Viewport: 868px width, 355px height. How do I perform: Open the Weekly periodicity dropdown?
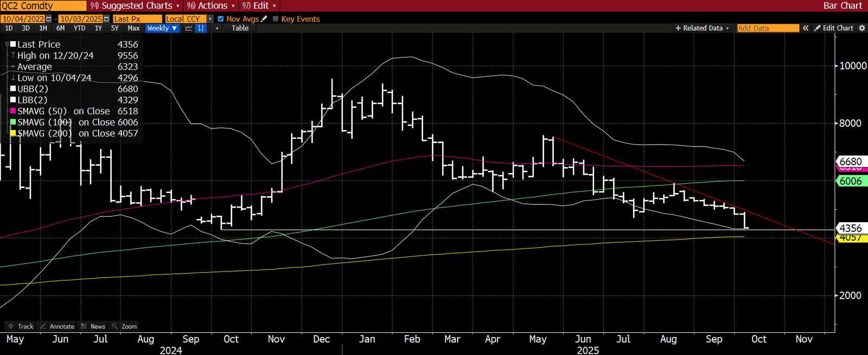point(162,28)
